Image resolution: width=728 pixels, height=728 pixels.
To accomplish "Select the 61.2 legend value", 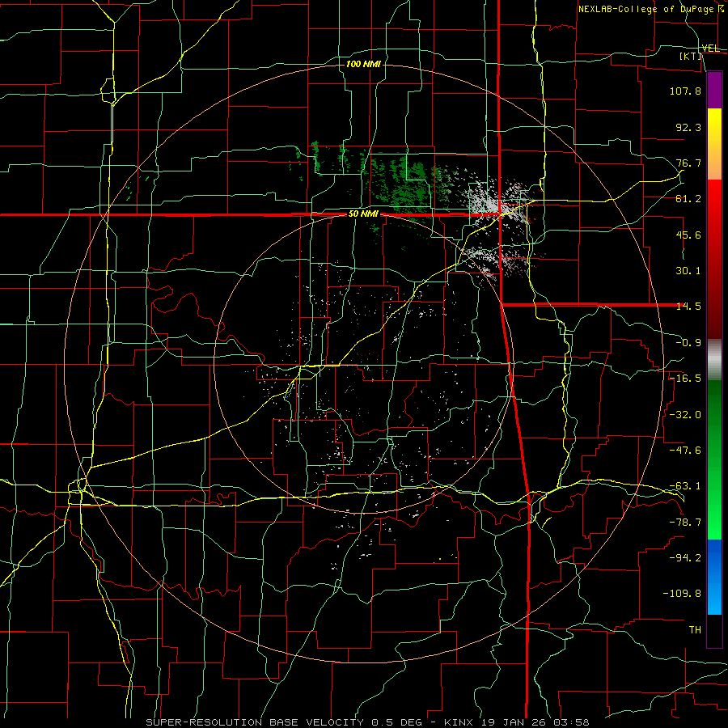I will [688, 199].
